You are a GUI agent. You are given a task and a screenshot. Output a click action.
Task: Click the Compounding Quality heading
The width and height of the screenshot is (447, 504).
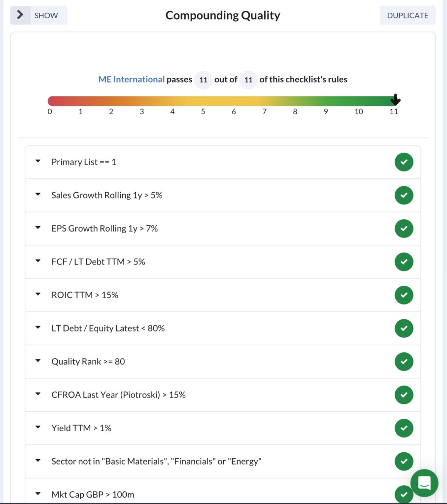[x=223, y=15]
